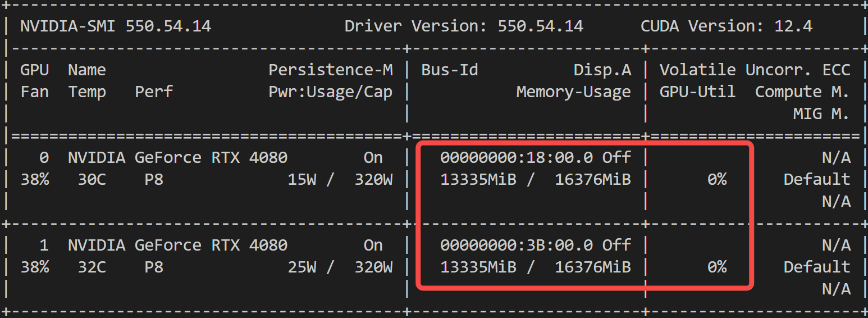
Task: Click GPU 1 utilization 0%
Action: point(716,267)
